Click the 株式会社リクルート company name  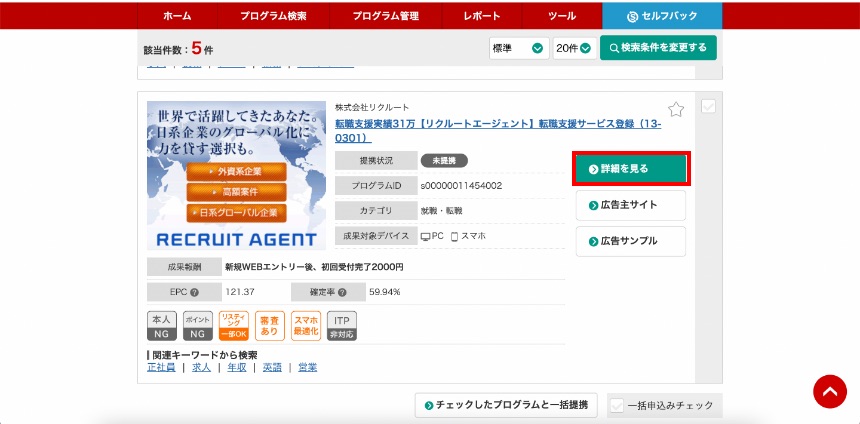372,108
